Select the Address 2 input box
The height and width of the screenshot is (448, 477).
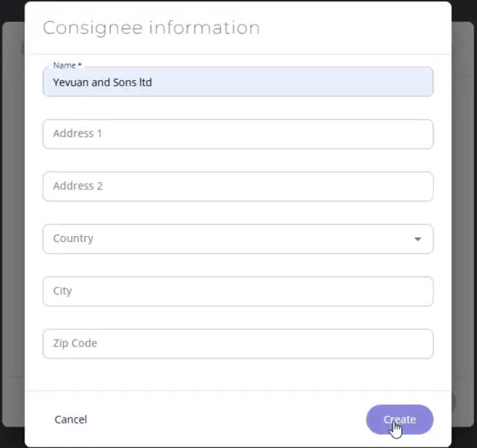238,187
